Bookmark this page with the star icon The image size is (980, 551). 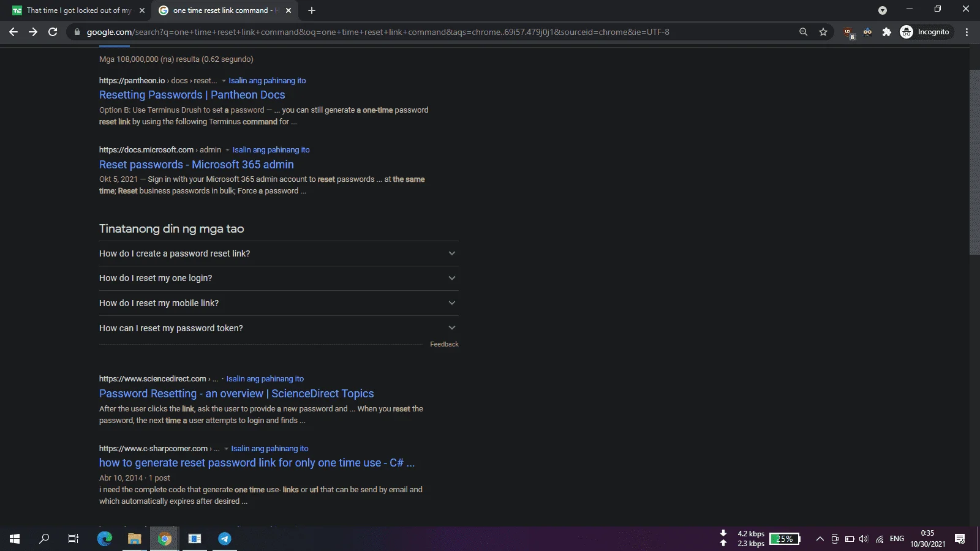[823, 32]
